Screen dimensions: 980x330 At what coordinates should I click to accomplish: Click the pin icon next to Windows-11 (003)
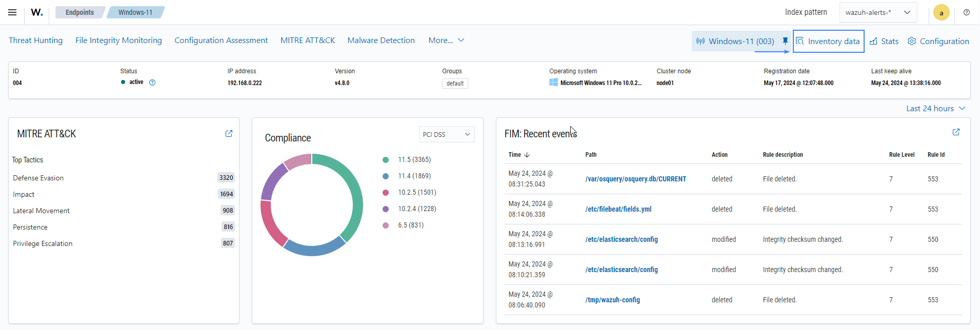coord(785,41)
